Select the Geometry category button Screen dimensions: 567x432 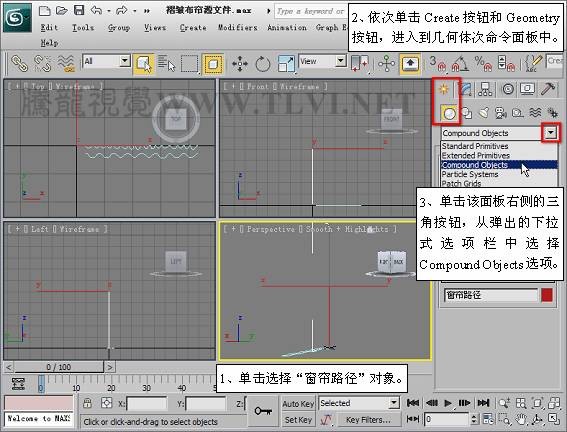(x=449, y=113)
